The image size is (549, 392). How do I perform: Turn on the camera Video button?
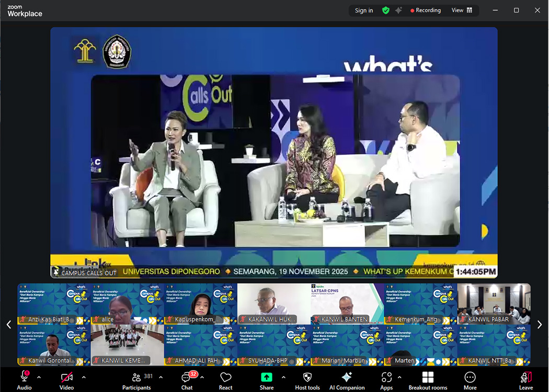(x=66, y=380)
